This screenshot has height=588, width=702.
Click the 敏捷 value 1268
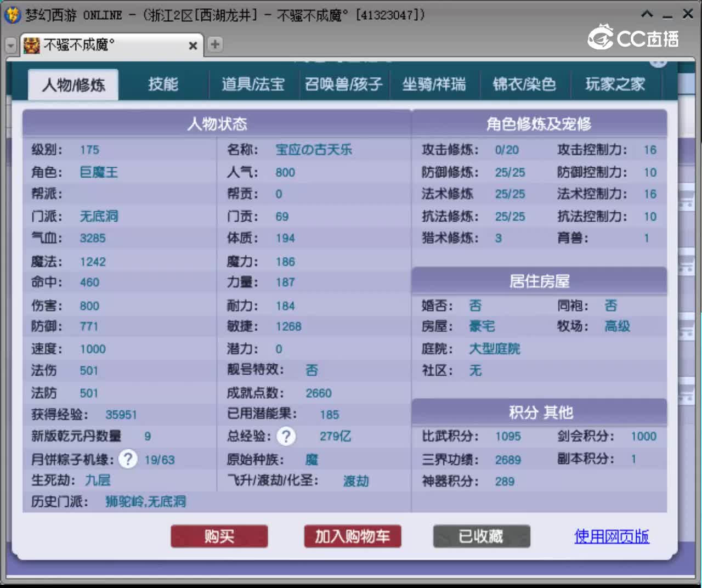[288, 326]
